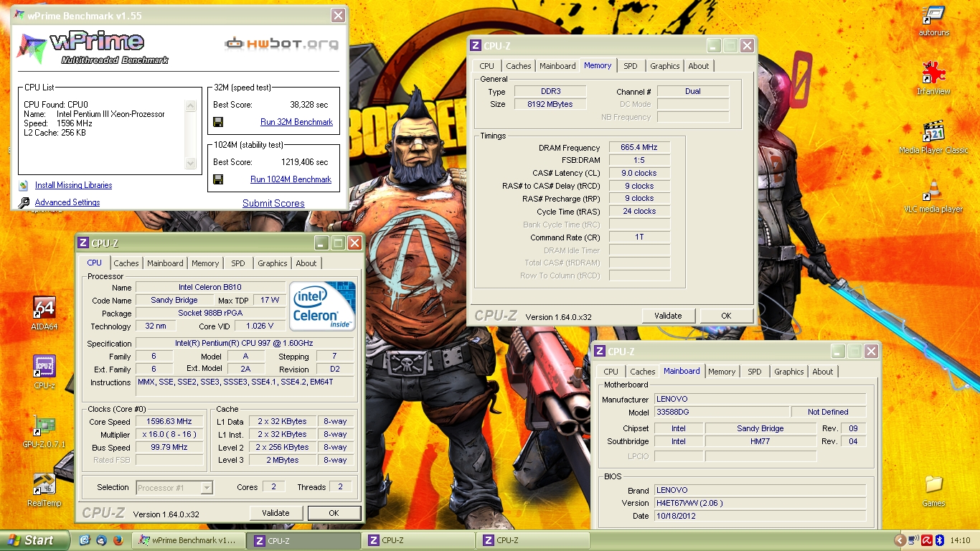The image size is (980, 551).
Task: Open Caches tab in the DRAM timings CPU-Z window
Action: [519, 66]
